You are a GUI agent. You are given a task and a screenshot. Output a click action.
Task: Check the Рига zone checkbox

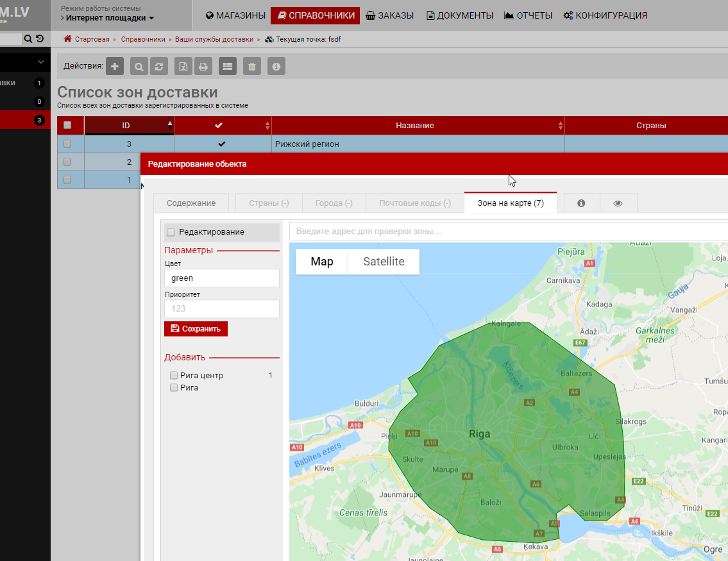pyautogui.click(x=174, y=388)
